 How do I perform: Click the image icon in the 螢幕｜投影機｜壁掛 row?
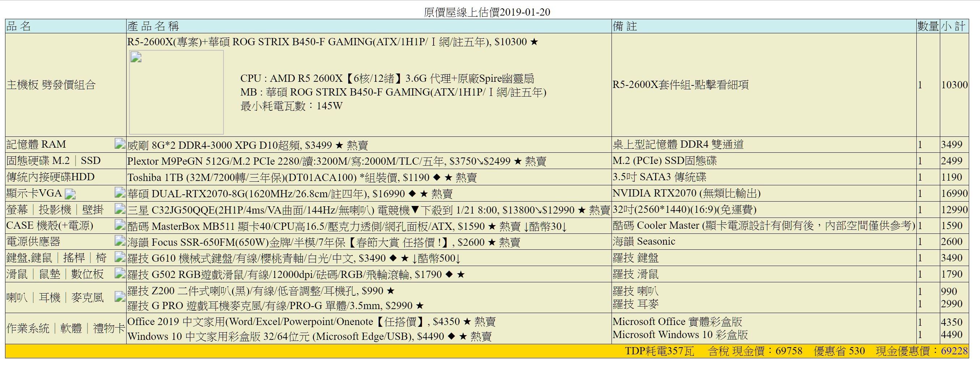120,208
